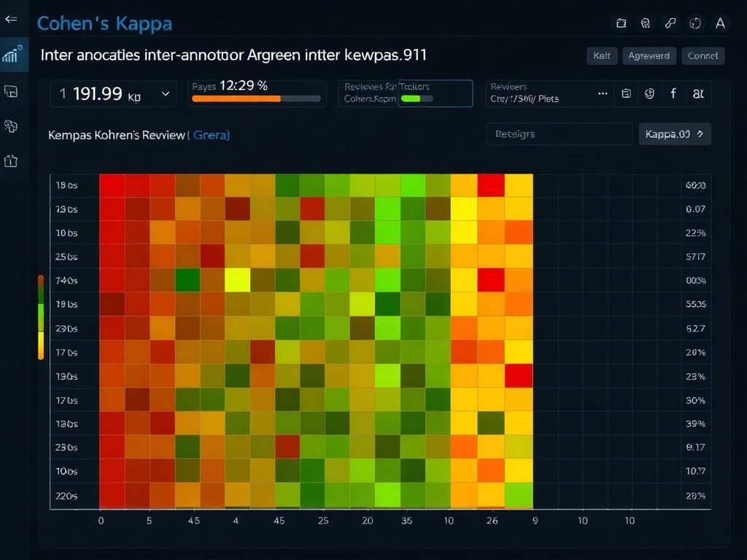Image resolution: width=747 pixels, height=560 pixels.
Task: Click the link chain icon in header
Action: click(x=670, y=23)
